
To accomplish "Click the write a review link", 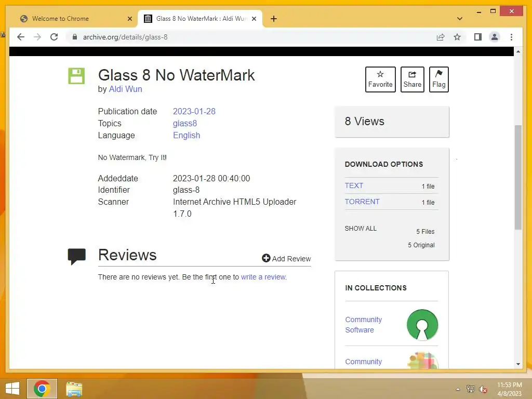I will coord(263,277).
